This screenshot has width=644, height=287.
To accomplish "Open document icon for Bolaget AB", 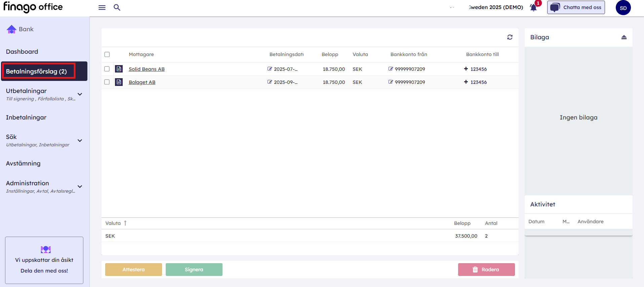I will pyautogui.click(x=119, y=82).
